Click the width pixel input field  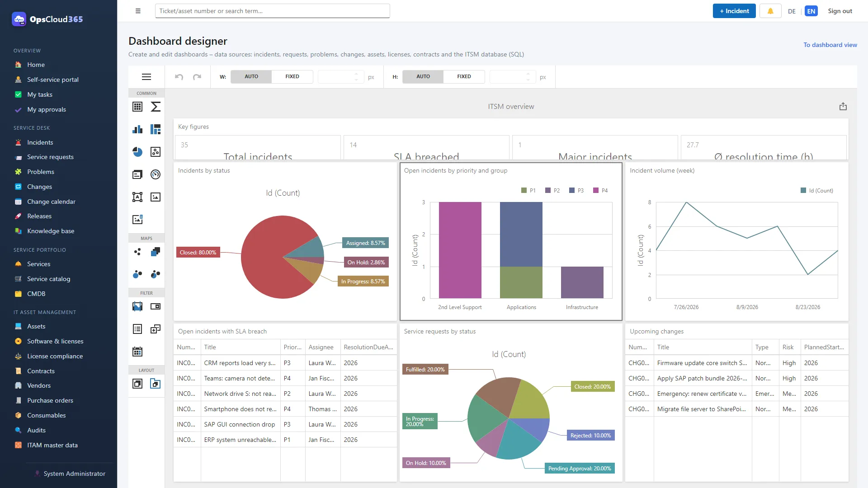pyautogui.click(x=335, y=77)
